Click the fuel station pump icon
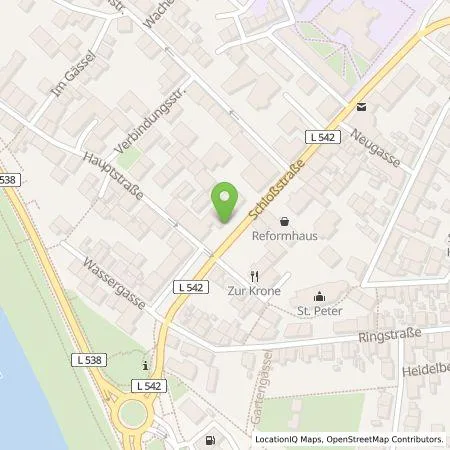Viewport: 450px width, 450px height. pyautogui.click(x=210, y=440)
